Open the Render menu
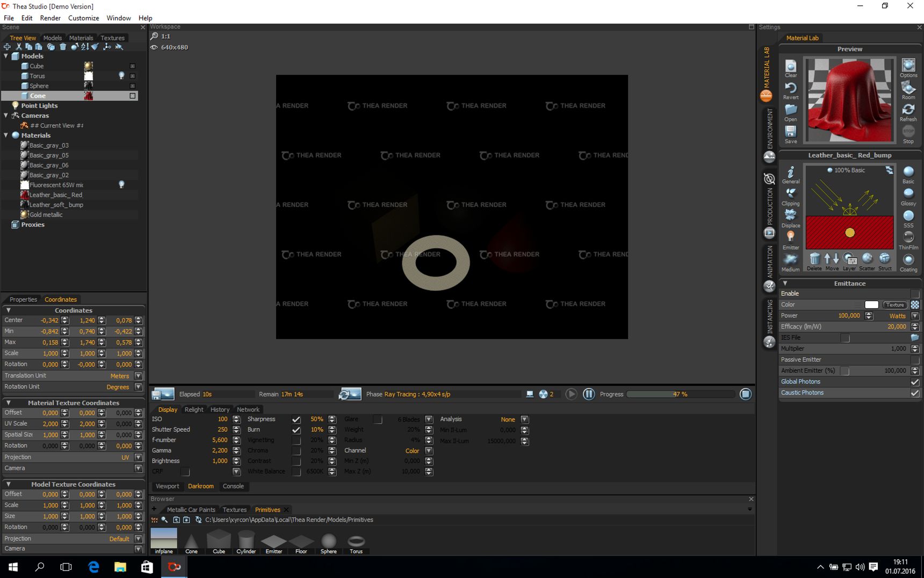 tap(50, 18)
